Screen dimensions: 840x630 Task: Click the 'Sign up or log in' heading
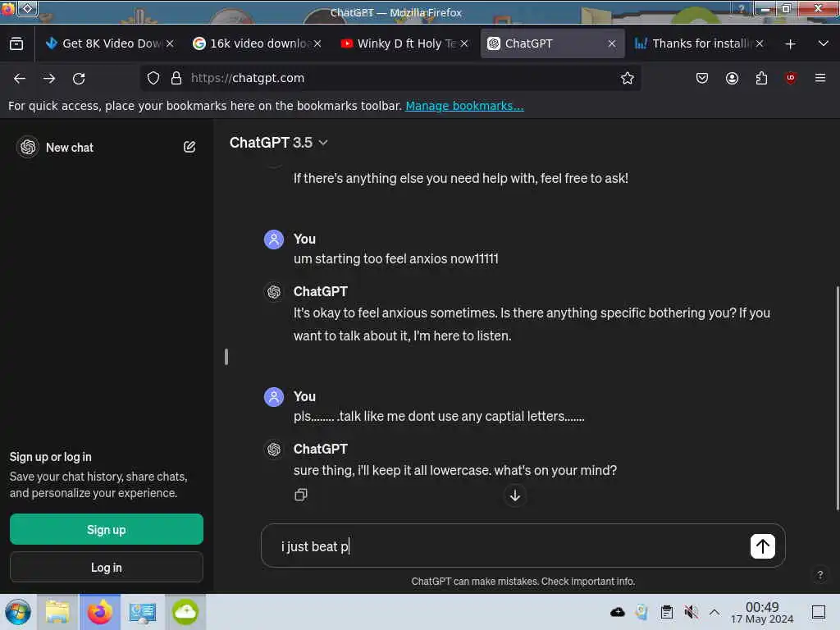[x=50, y=457]
